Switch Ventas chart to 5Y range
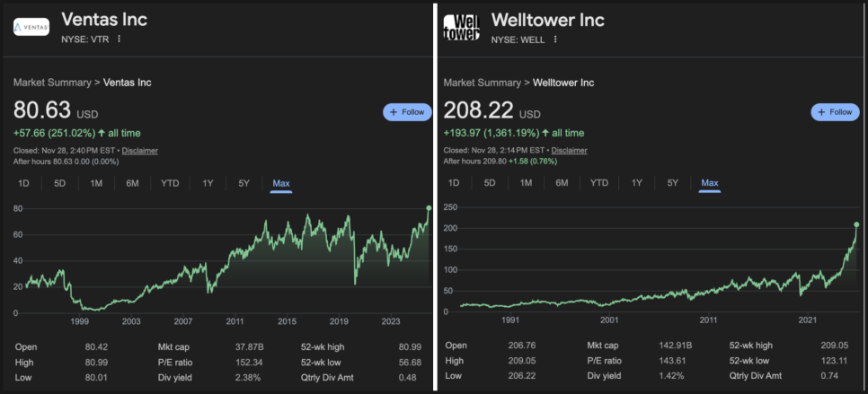Viewport: 868px width, 394px height. click(244, 183)
